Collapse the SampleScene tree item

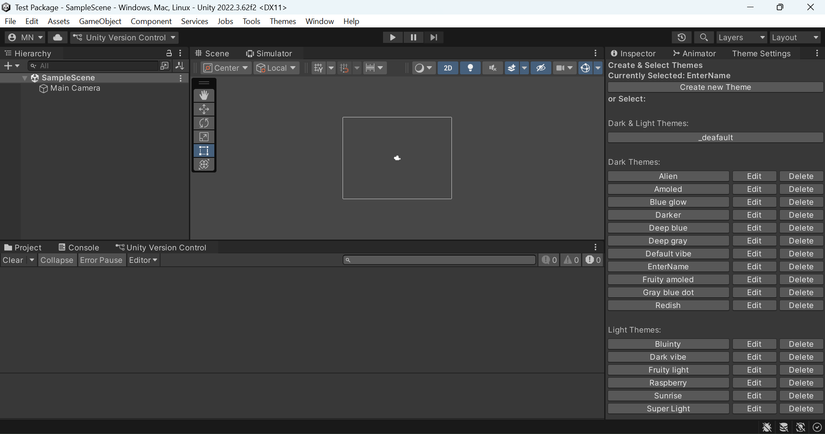click(25, 78)
